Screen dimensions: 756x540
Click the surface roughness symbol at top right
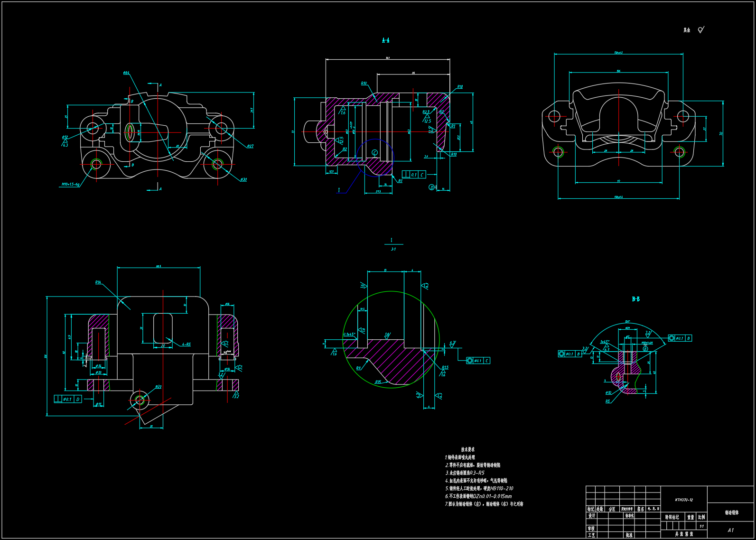tap(700, 30)
